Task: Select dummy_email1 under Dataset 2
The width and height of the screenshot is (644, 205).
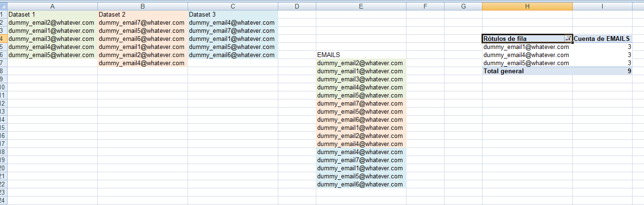Action: coord(142,47)
